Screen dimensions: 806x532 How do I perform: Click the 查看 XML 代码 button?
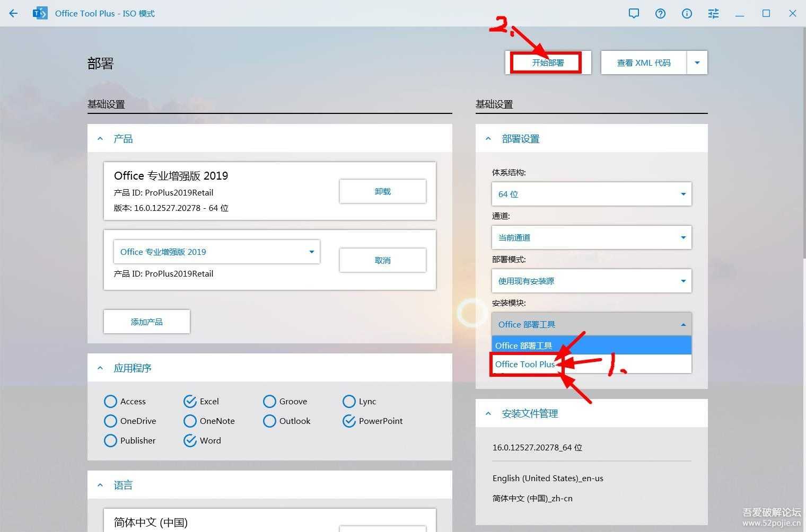click(x=644, y=63)
